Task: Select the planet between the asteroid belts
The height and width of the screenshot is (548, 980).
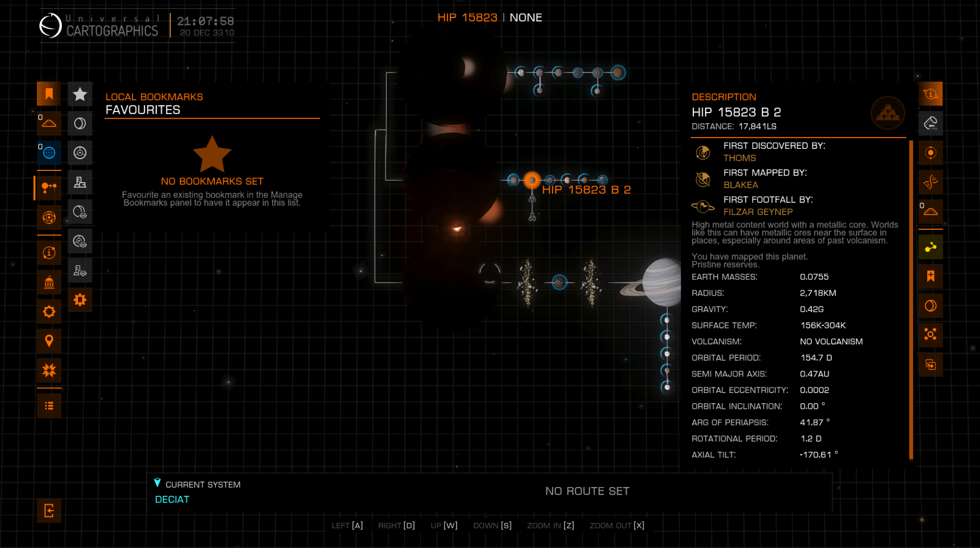Action: [559, 282]
